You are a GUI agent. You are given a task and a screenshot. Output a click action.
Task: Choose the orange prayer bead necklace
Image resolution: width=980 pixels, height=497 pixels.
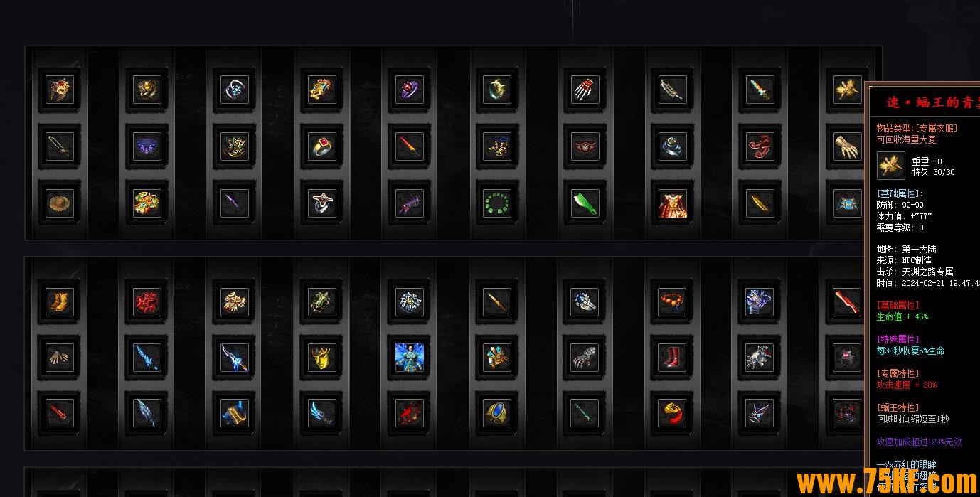[x=672, y=301]
